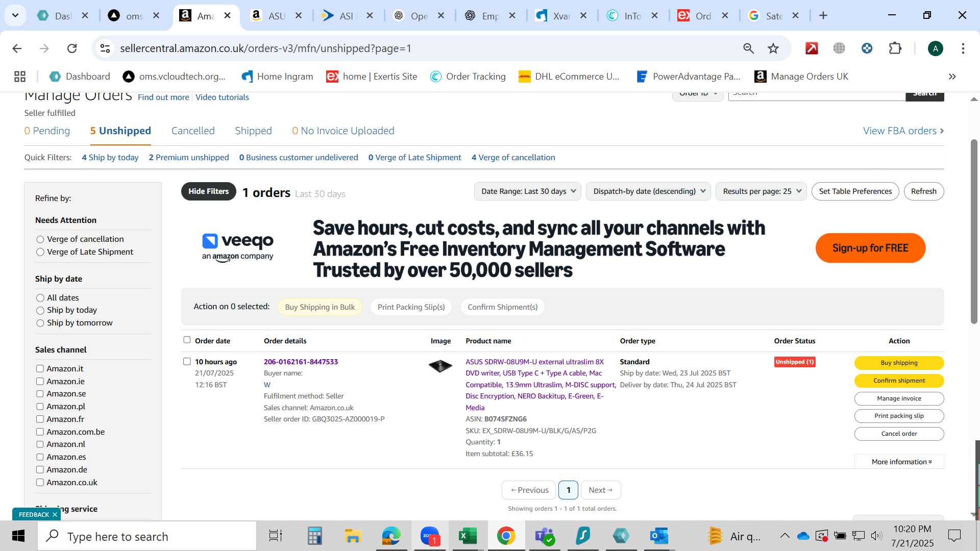The image size is (980, 551).
Task: Switch to Pending orders tab
Action: 47,131
